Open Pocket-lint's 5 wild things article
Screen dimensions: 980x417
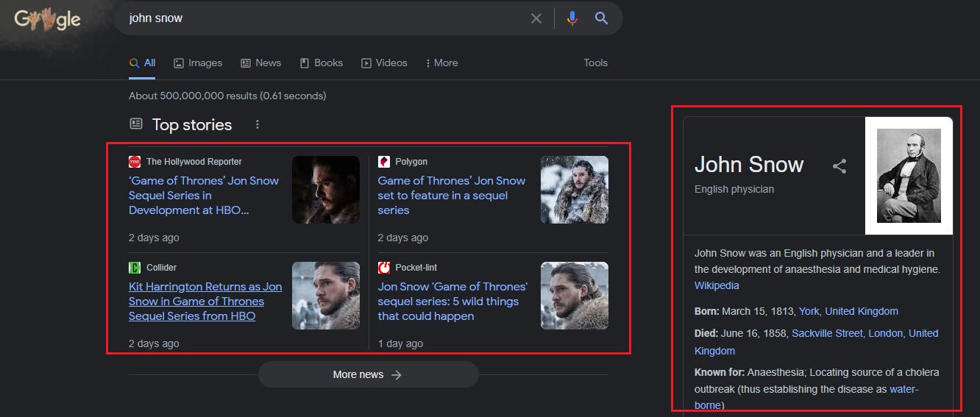point(452,302)
